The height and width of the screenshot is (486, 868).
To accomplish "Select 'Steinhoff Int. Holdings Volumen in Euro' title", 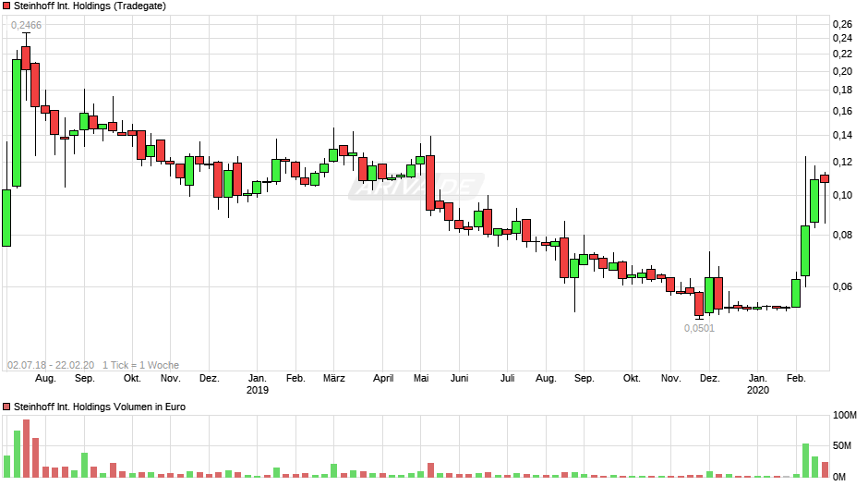I will click(100, 407).
